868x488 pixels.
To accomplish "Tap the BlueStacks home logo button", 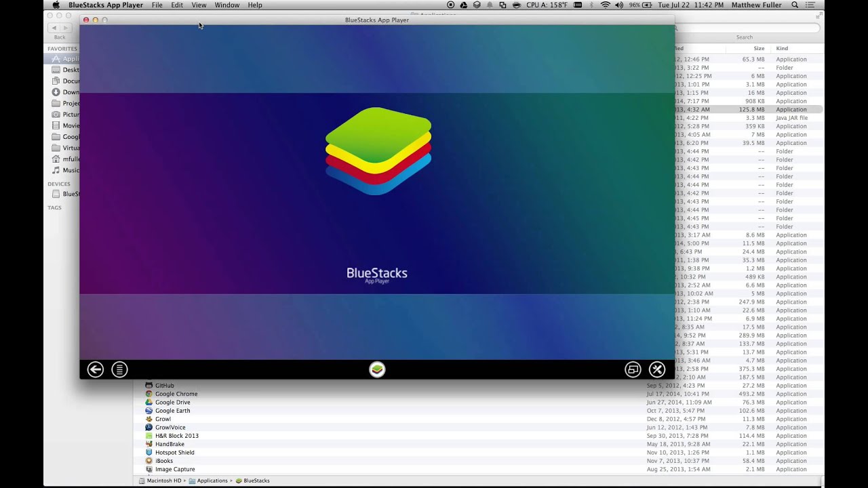I will [377, 369].
